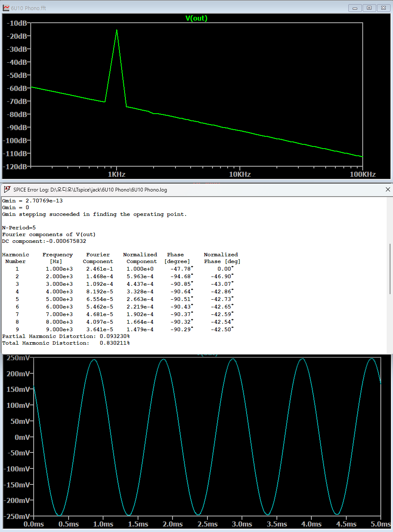Viewport: 393px width, 532px height.
Task: Click the -250mV axis label on waveform plot
Action: [16, 516]
